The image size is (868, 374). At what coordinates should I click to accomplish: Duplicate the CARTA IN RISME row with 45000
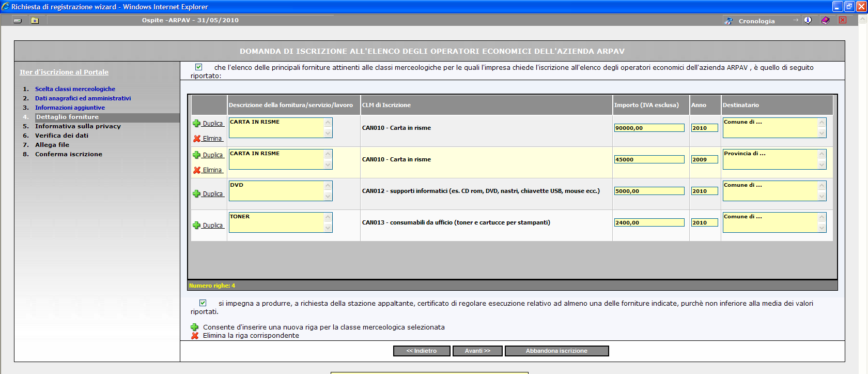coord(208,155)
